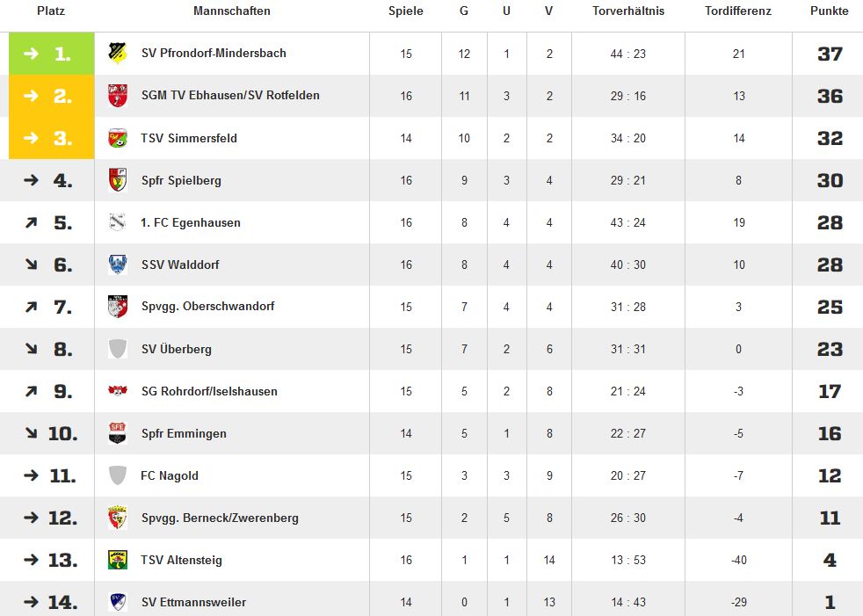
Task: Sort by Tordifferenz column header
Action: tap(738, 11)
